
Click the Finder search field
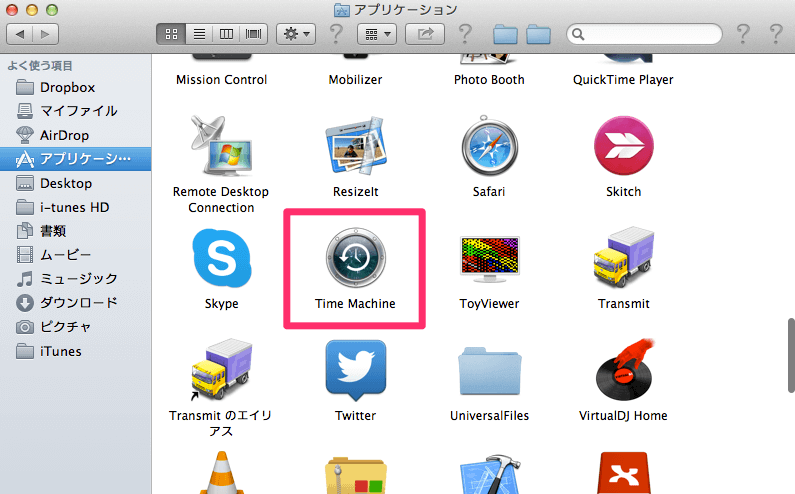click(x=644, y=34)
